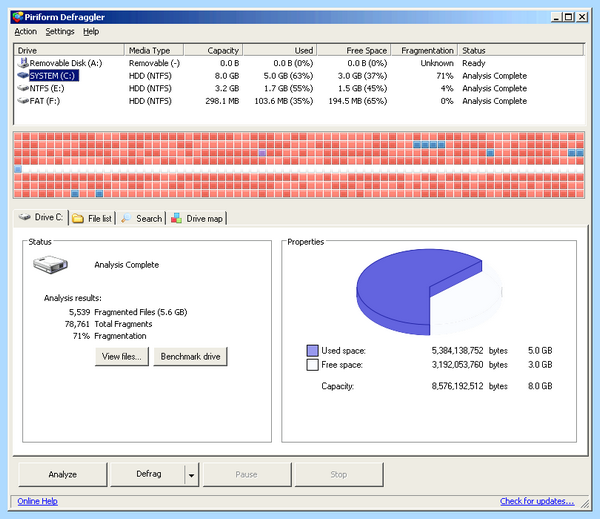The width and height of the screenshot is (600, 519).
Task: Expand the Defrag button dropdown arrow
Action: 191,475
